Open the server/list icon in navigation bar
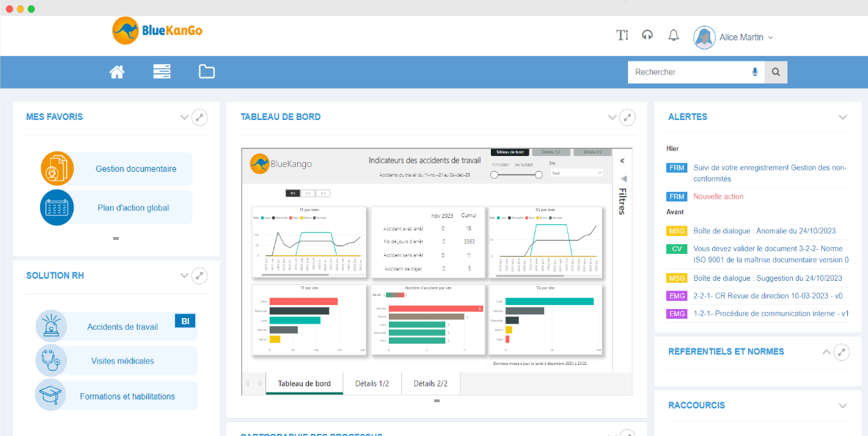The image size is (868, 436). 162,71
